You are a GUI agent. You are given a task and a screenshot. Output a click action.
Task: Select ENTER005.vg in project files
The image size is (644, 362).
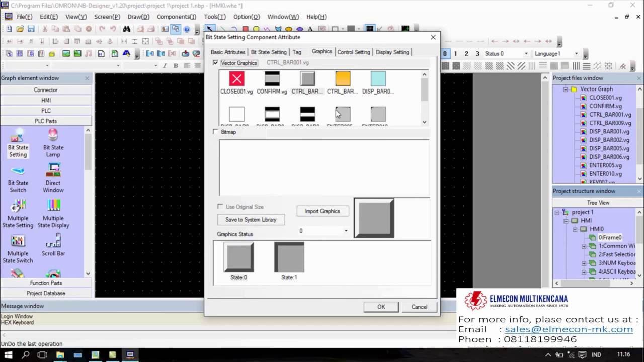pos(605,165)
